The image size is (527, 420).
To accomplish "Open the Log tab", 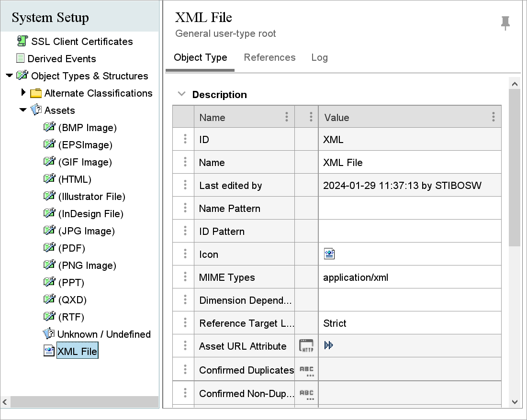I will [x=319, y=57].
